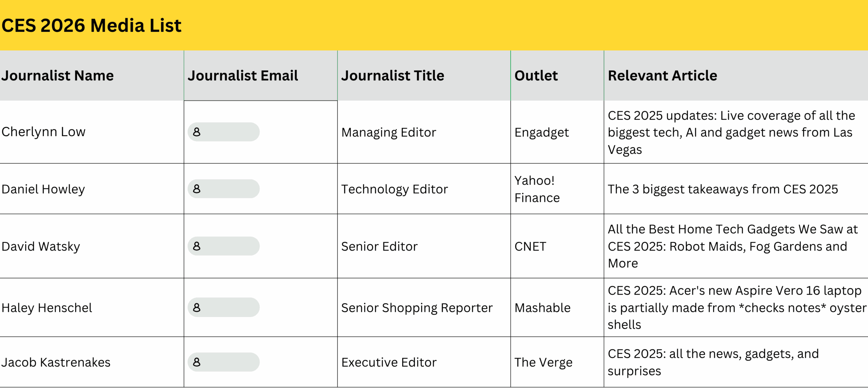Select the Journalist Name column header
This screenshot has width=868, height=390.
click(x=58, y=76)
